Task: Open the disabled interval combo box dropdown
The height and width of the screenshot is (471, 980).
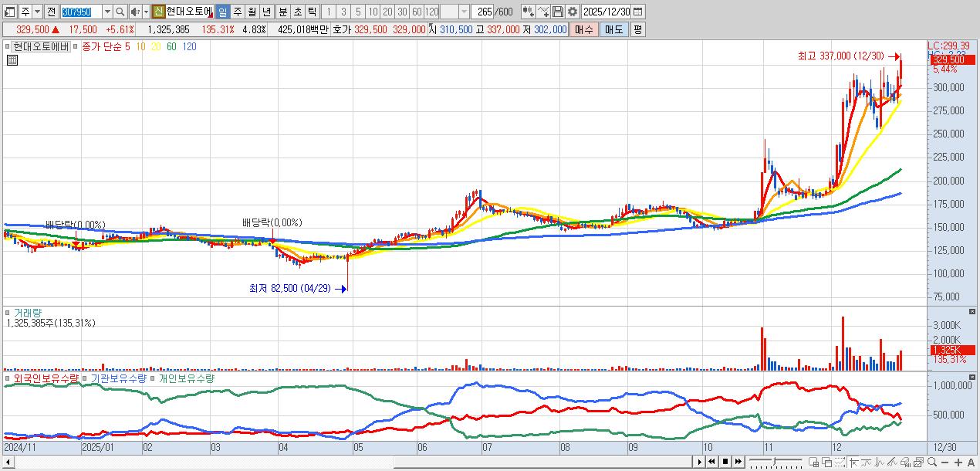Action: pos(463,12)
